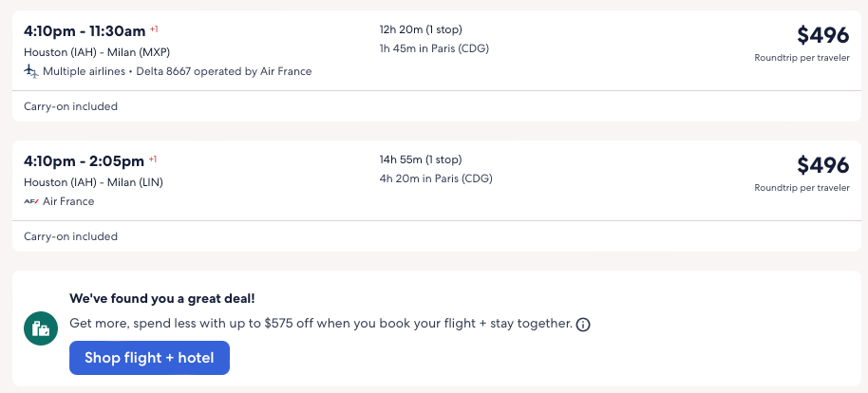Image resolution: width=868 pixels, height=393 pixels.
Task: Click the +1 day indicator on the 11:30am arrival
Action: pyautogui.click(x=154, y=28)
